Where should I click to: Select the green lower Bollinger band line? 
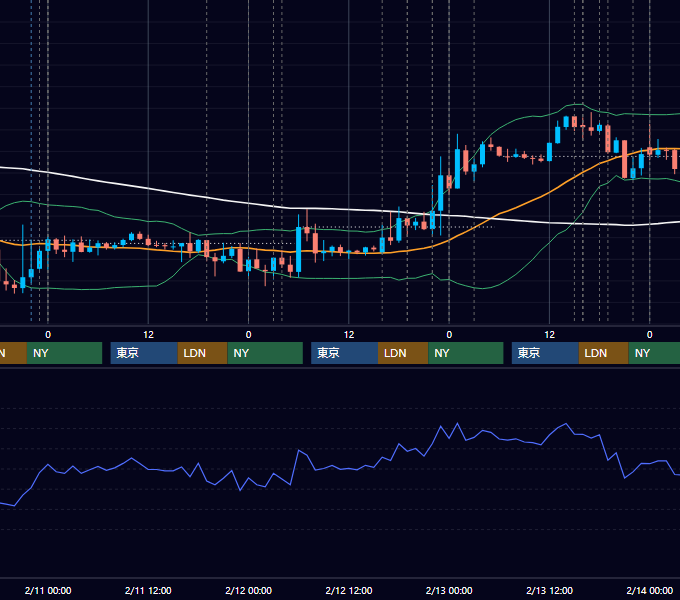533,258
